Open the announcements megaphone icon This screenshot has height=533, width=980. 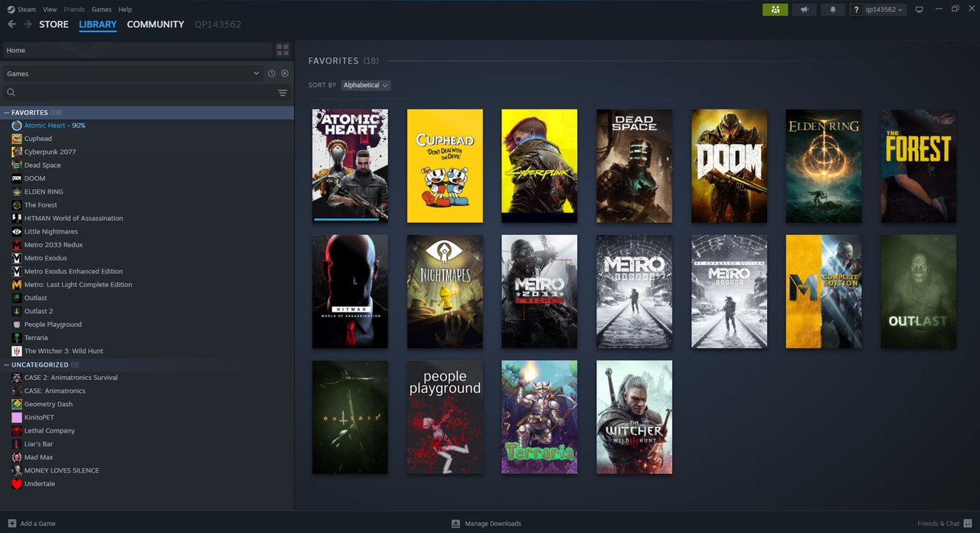click(804, 9)
